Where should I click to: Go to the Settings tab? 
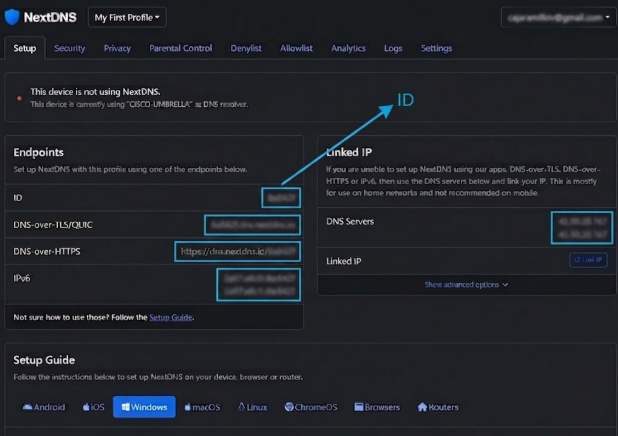coord(436,48)
